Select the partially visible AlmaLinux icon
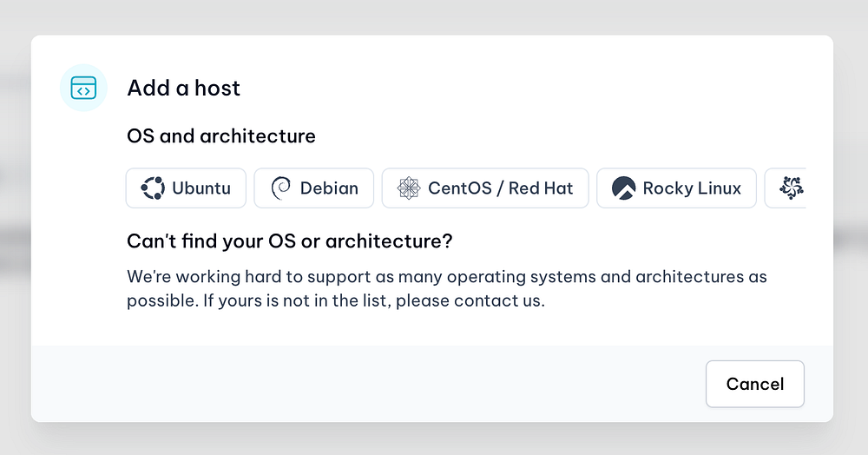Image resolution: width=868 pixels, height=455 pixels. tap(791, 188)
